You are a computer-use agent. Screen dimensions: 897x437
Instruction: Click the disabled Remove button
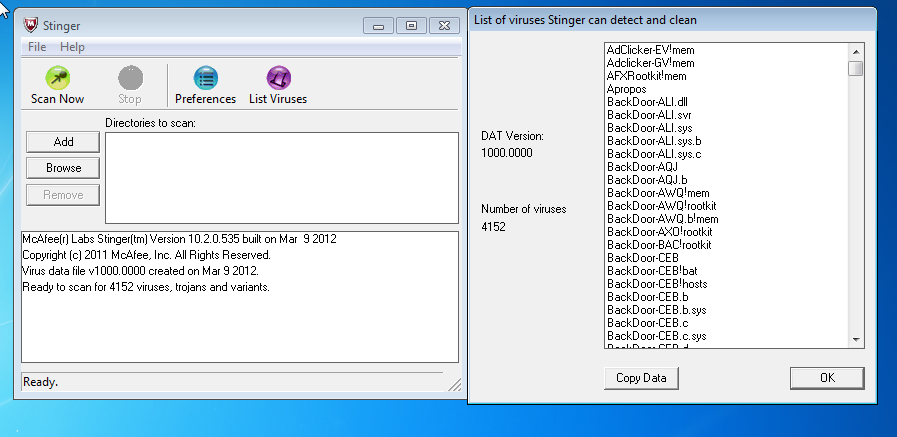[x=63, y=195]
